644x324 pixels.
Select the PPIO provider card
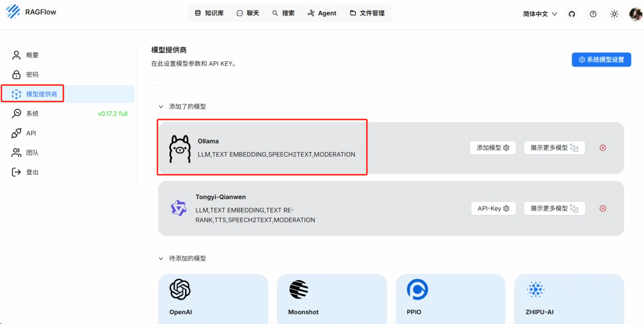coord(451,299)
